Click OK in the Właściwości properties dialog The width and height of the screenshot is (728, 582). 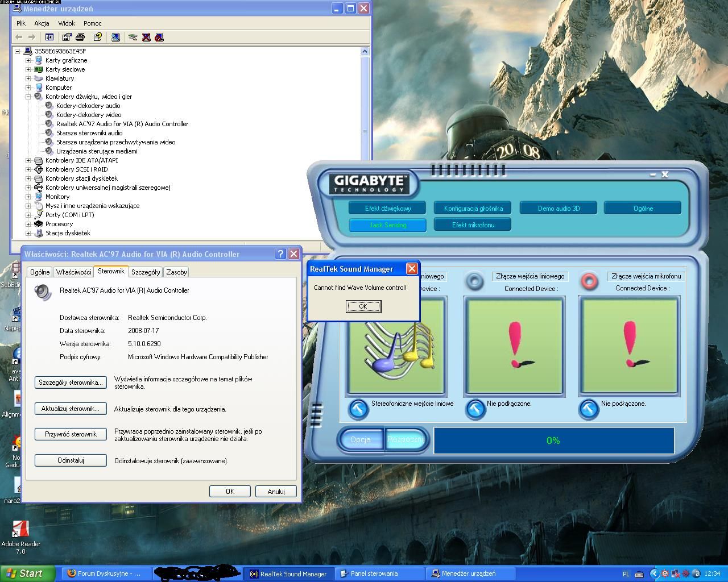pyautogui.click(x=230, y=492)
